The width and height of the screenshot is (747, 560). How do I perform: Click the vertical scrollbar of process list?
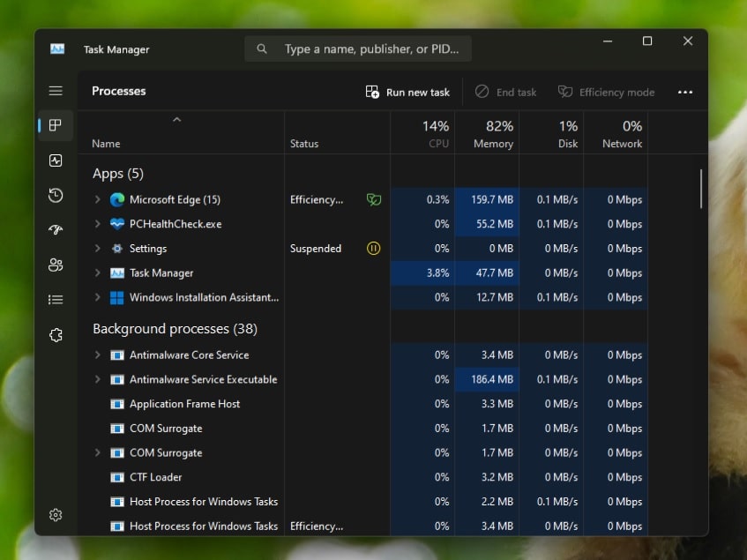pyautogui.click(x=701, y=189)
